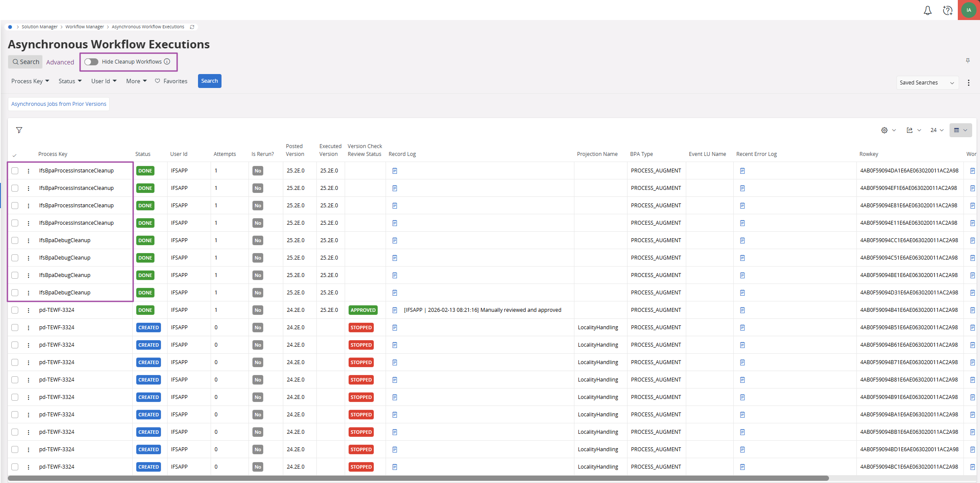Open the notifications bell
This screenshot has width=980, height=483.
point(927,10)
